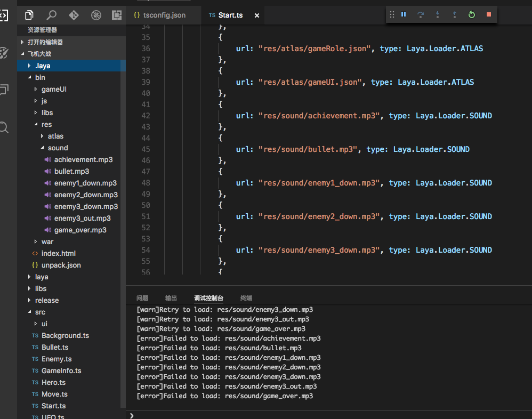This screenshot has height=419, width=532.
Task: Pause the debug session
Action: point(404,14)
